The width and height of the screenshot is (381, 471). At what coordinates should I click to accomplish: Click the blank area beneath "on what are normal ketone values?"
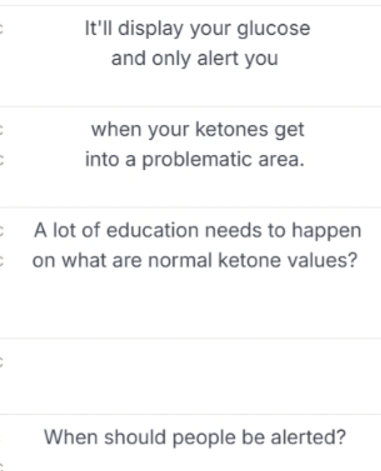click(192, 303)
